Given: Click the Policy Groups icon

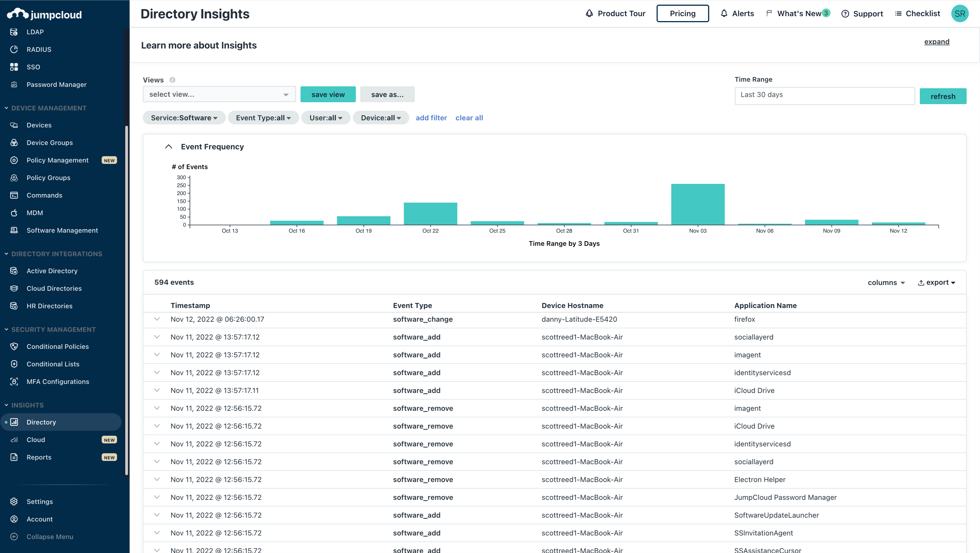Looking at the screenshot, I should pos(14,178).
